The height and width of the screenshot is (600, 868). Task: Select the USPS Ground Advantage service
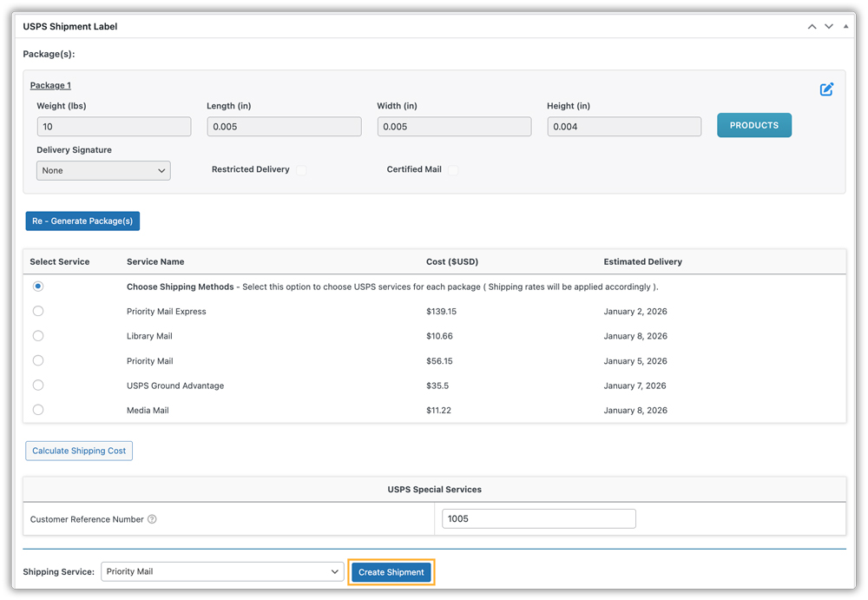pyautogui.click(x=37, y=385)
